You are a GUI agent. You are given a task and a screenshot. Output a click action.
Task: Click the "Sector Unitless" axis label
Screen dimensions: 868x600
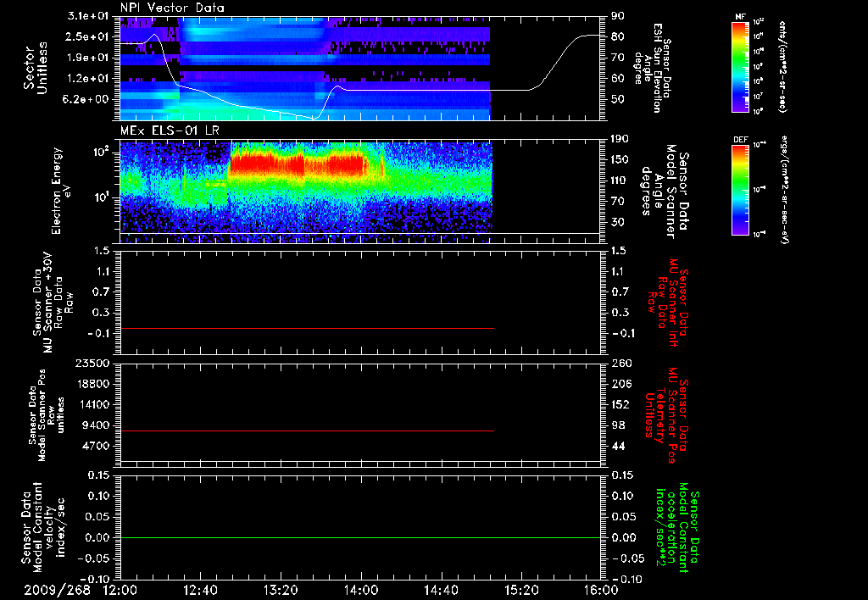click(x=36, y=68)
